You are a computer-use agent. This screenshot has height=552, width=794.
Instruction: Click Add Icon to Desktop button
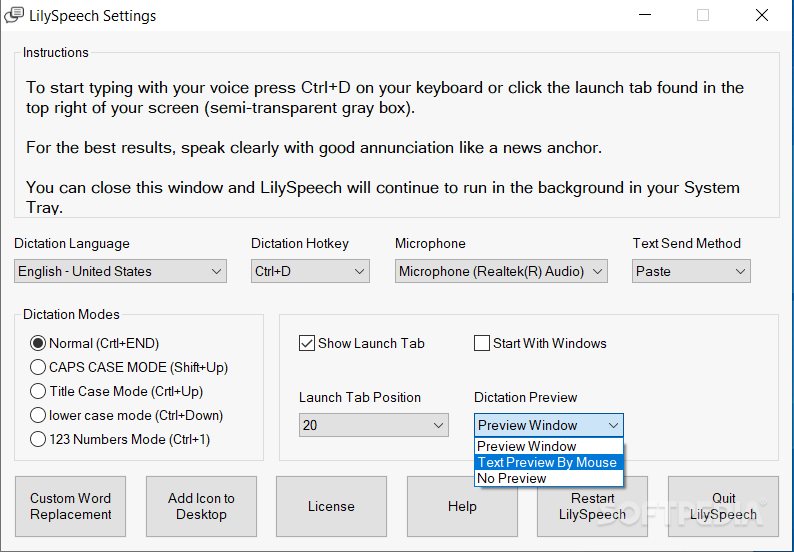pos(202,506)
